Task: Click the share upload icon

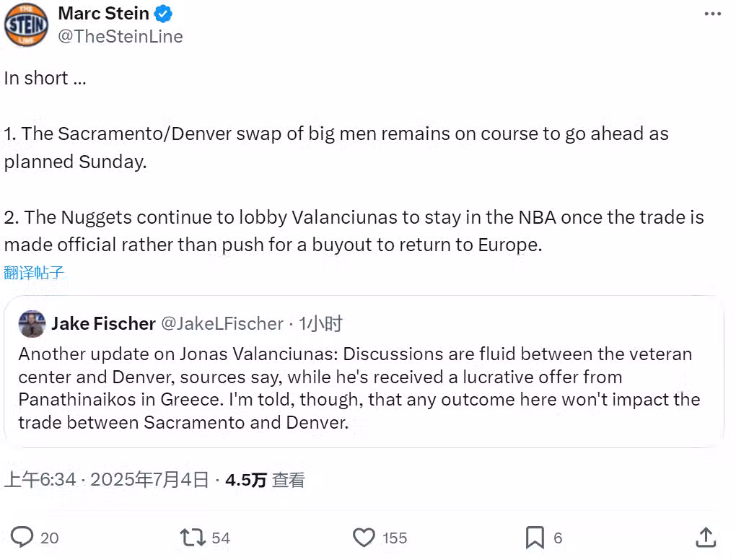Action: tap(706, 536)
